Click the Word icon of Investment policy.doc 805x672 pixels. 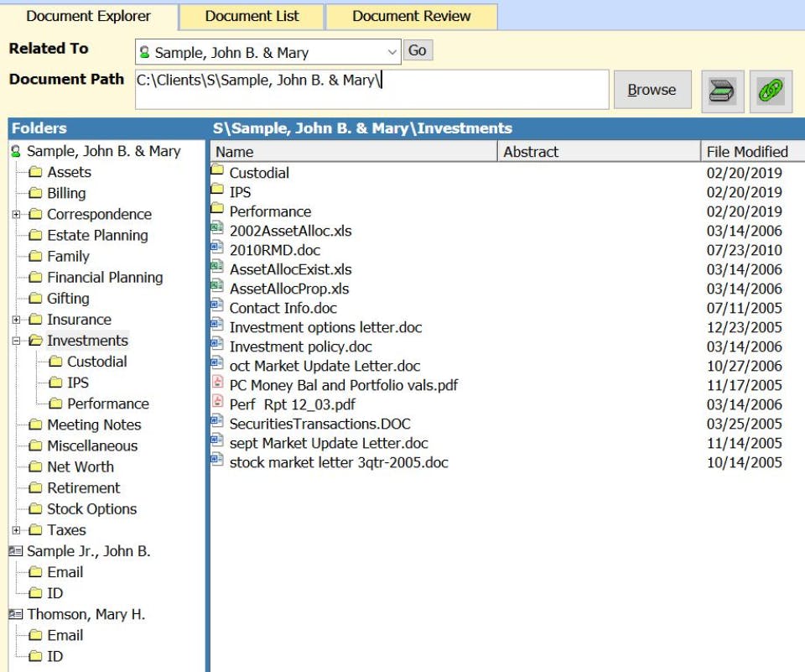point(217,344)
